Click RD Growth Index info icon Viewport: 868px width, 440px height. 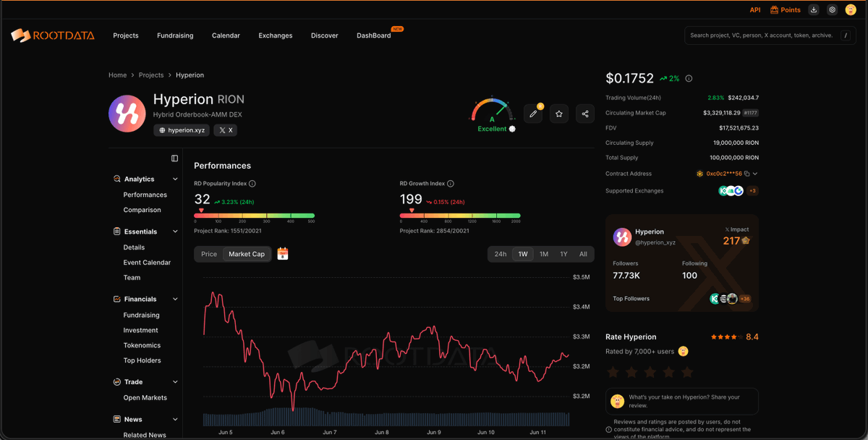(x=451, y=184)
